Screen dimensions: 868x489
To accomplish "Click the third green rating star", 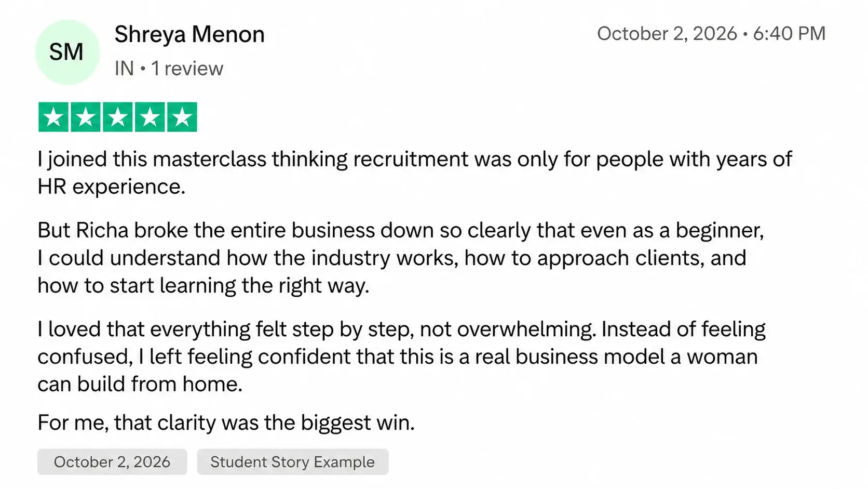I will pyautogui.click(x=118, y=117).
